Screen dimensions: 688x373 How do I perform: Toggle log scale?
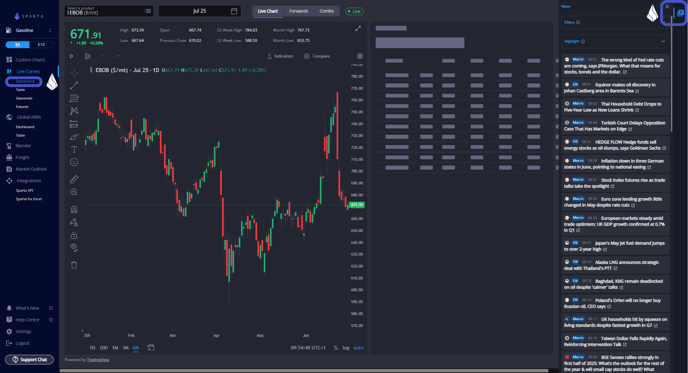[346, 348]
